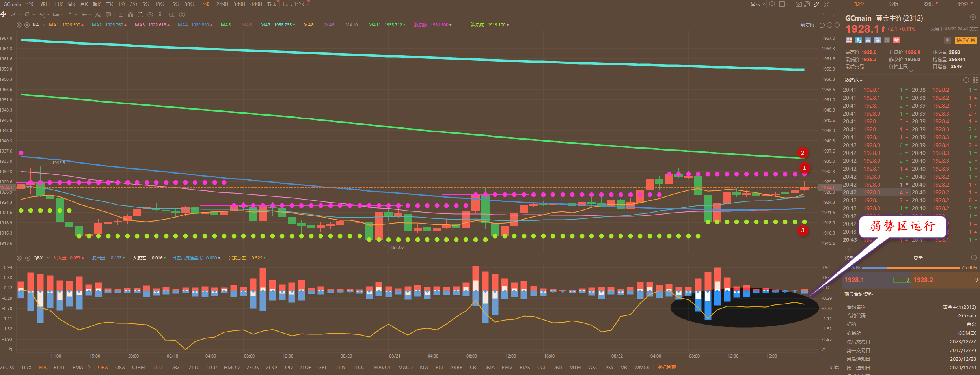
Task: Pick the wave pattern drawing tool
Action: 41,15
